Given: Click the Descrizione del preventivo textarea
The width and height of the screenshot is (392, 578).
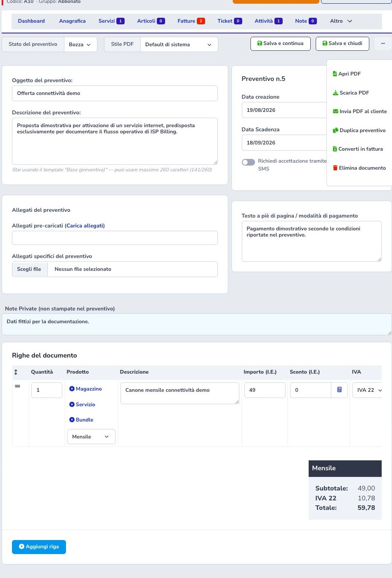Looking at the screenshot, I should [x=115, y=141].
